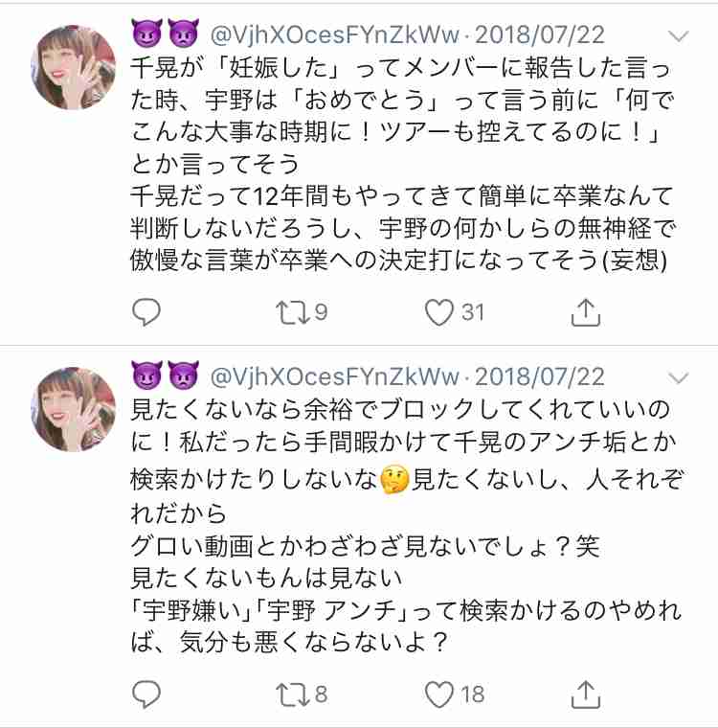Open @VjhXOcesFYnZkWw handle in second tweet
This screenshot has height=728, width=718.
(x=334, y=377)
